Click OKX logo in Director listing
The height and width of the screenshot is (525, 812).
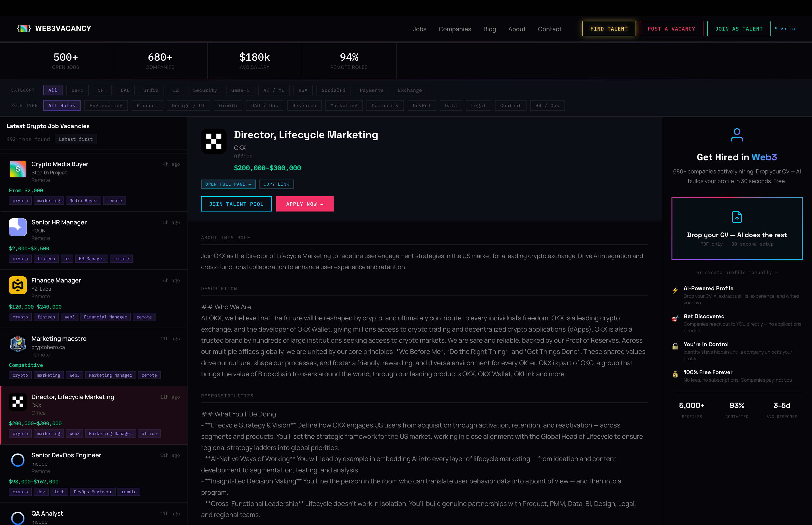pos(18,402)
